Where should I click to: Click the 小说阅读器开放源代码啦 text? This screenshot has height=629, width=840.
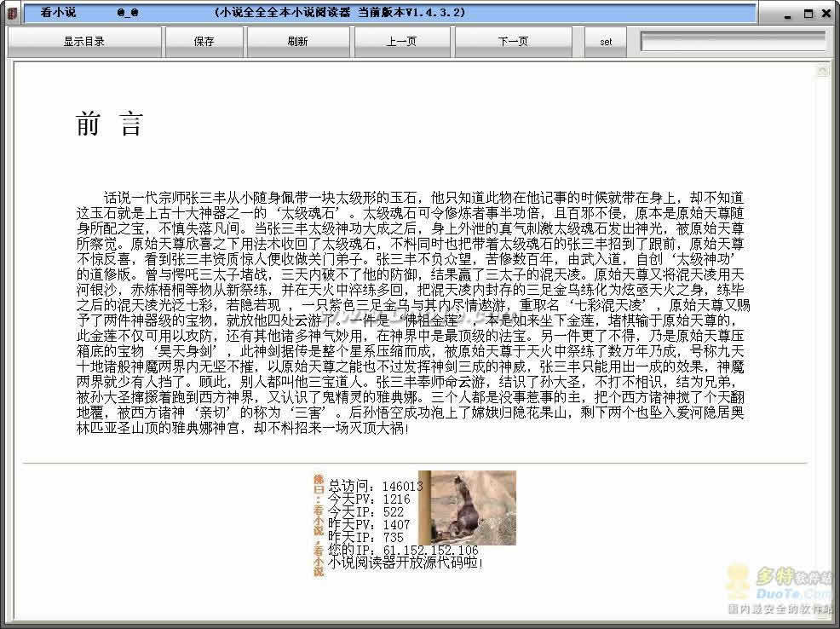406,563
